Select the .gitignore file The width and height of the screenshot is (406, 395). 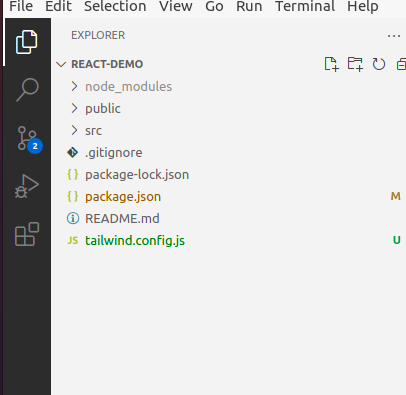[114, 153]
